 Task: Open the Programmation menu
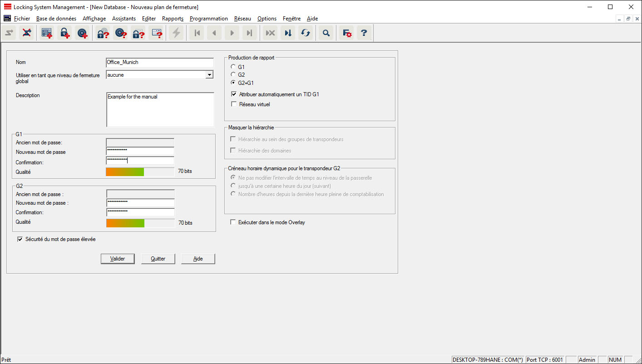pos(208,19)
